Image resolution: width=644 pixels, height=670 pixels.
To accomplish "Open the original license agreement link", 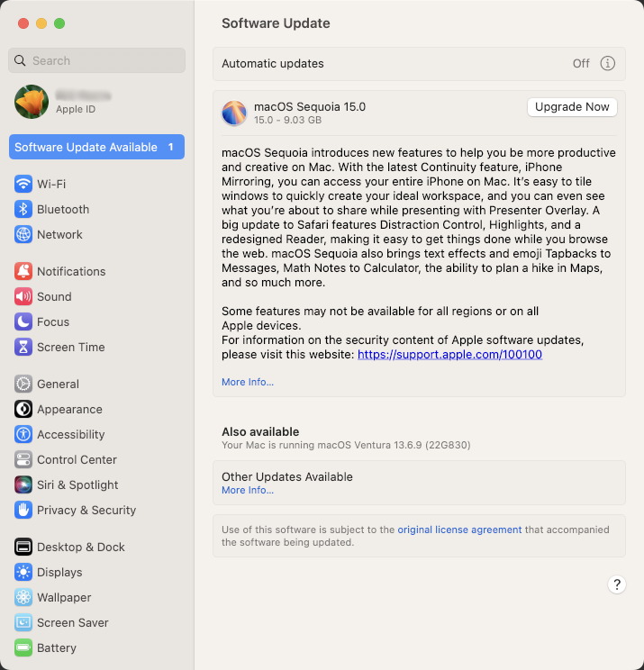I will point(459,530).
